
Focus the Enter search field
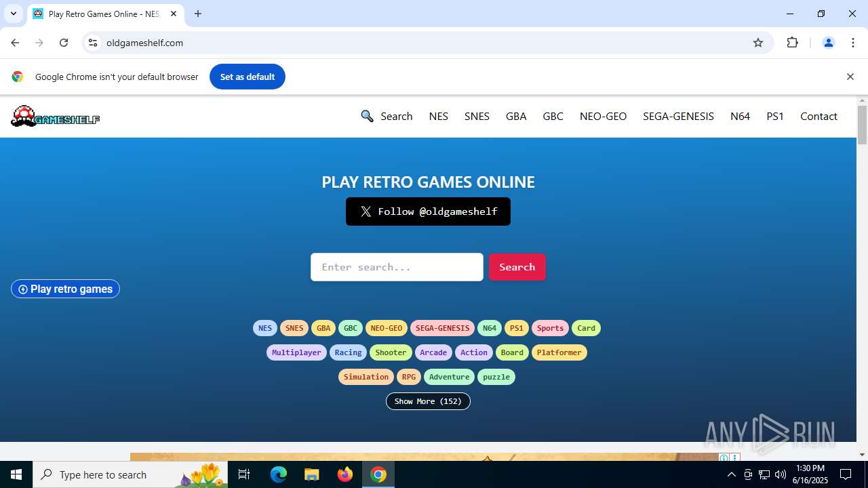tap(397, 267)
